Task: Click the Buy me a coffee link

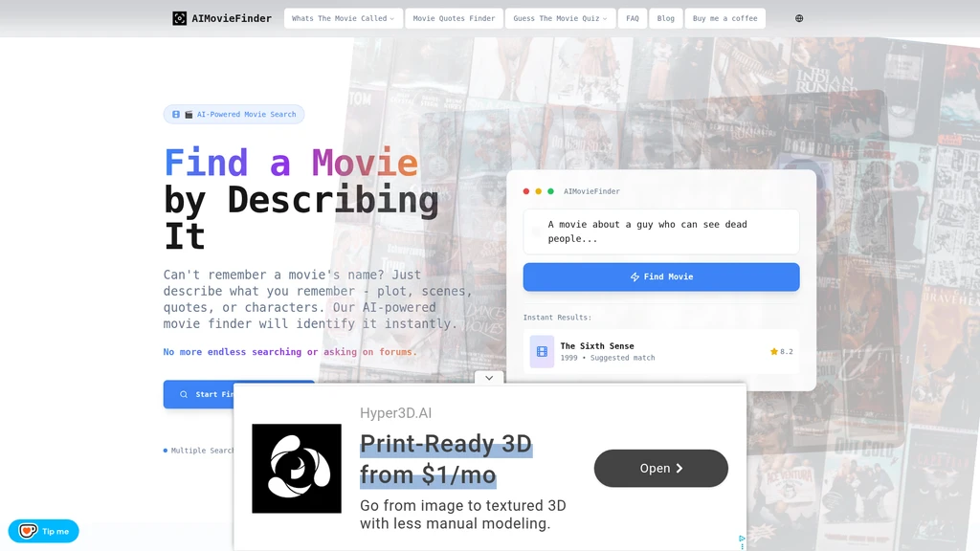Action: click(x=725, y=18)
